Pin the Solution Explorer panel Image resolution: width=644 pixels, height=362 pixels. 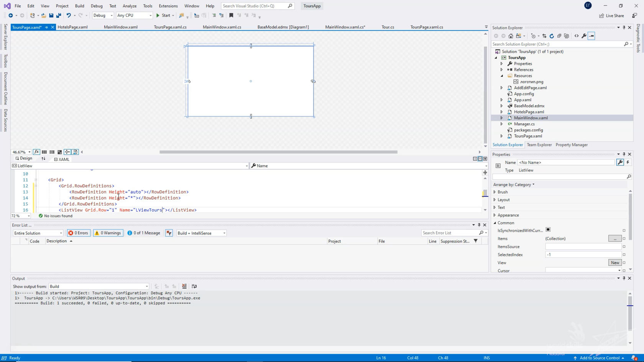click(624, 28)
